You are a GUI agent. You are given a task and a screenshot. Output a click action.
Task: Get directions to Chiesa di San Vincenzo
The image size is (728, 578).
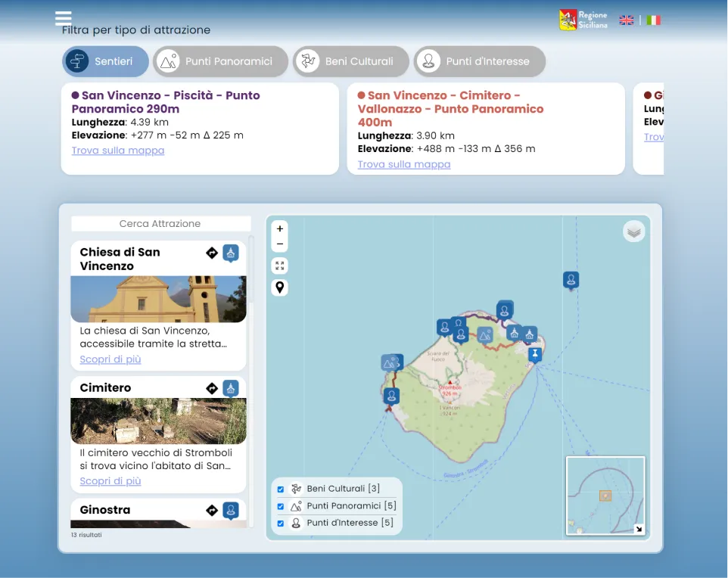tap(212, 253)
